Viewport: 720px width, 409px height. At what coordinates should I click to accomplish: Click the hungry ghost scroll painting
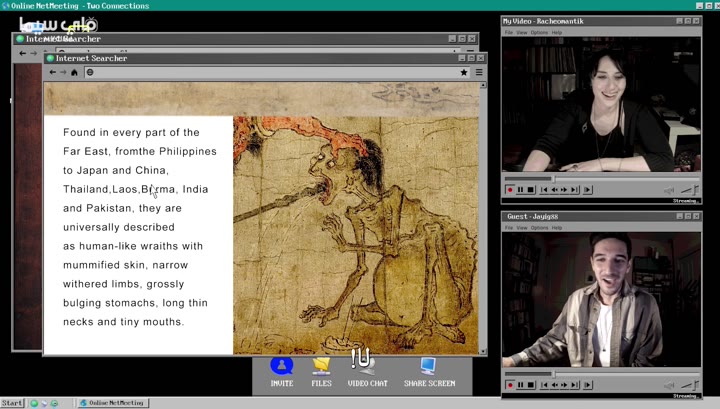coord(355,235)
